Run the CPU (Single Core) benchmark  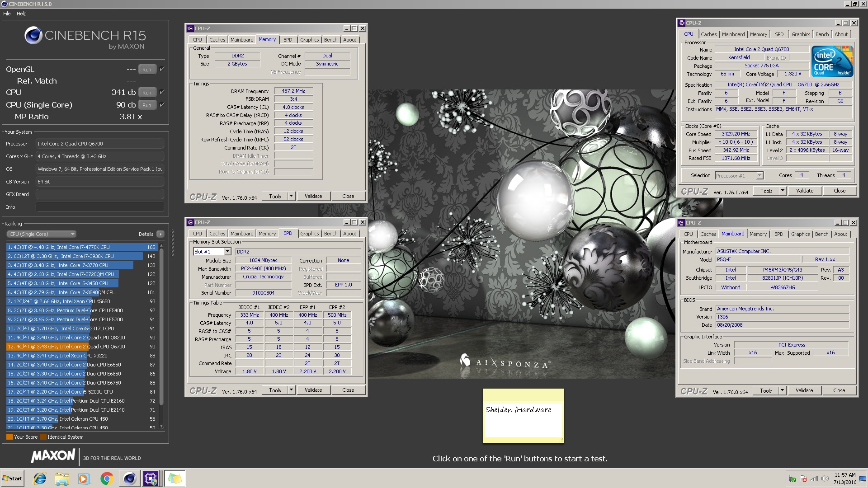pos(147,105)
